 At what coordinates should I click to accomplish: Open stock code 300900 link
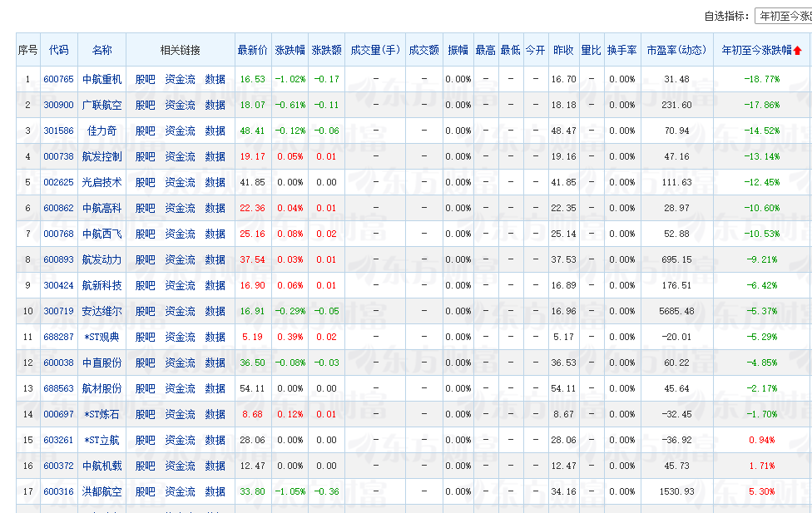(58, 105)
